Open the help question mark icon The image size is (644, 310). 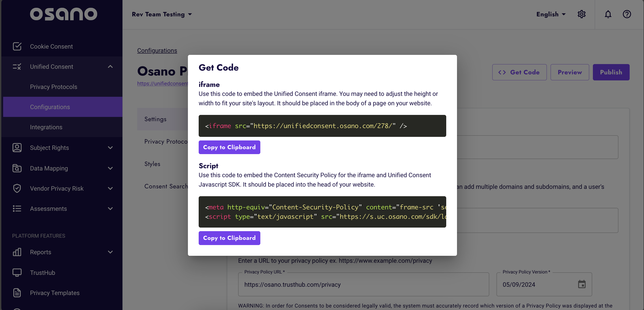[627, 14]
